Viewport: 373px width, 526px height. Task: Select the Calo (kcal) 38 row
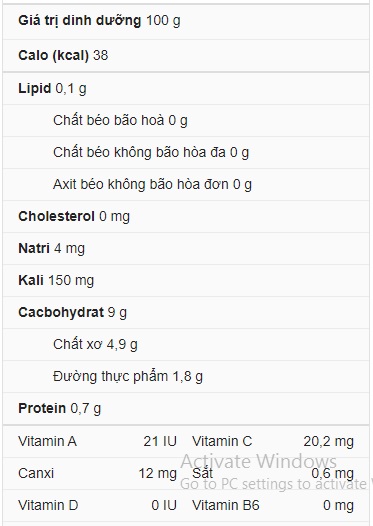(x=186, y=55)
